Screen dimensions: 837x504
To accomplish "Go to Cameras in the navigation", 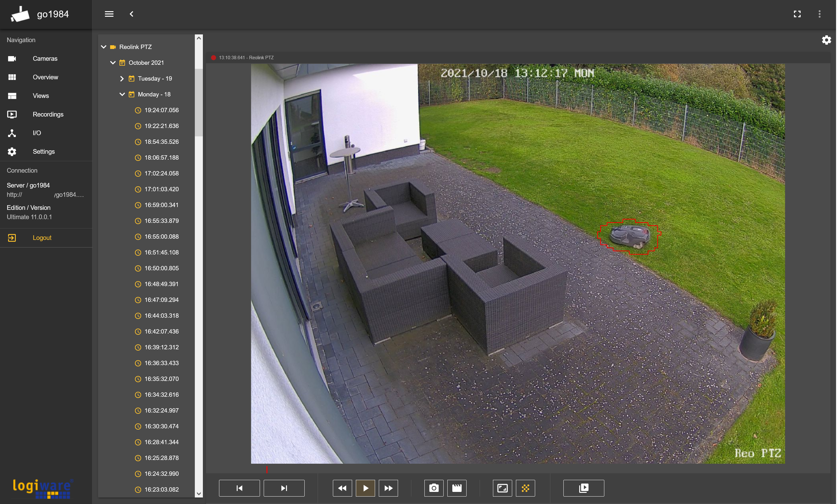I will pyautogui.click(x=45, y=58).
